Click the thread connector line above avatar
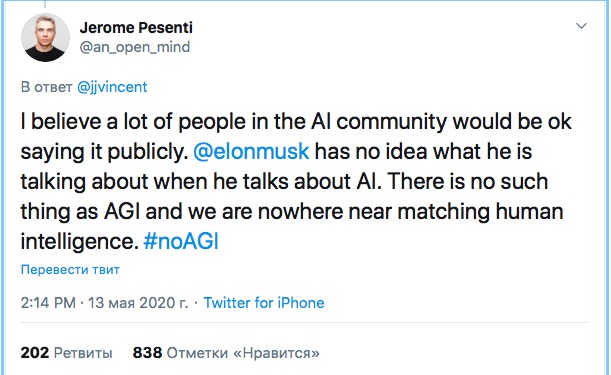The image size is (611, 375). 45,4
